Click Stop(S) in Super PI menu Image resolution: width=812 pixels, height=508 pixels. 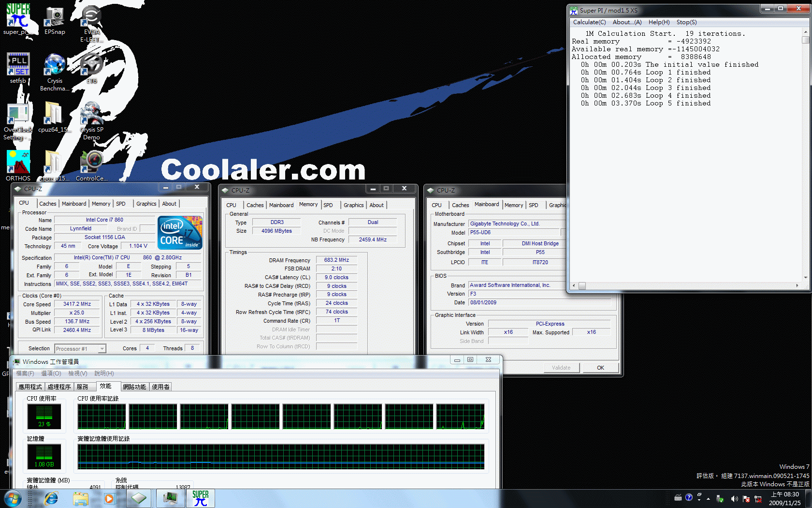(686, 22)
